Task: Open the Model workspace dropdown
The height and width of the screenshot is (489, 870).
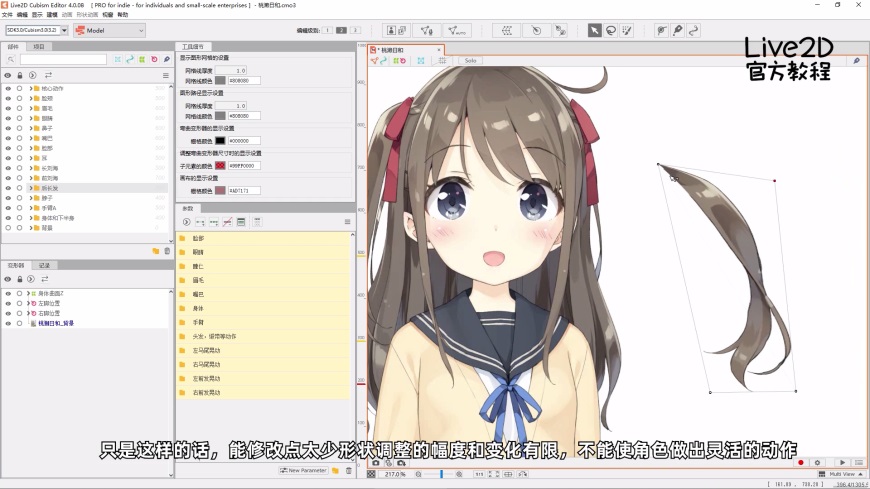Action: tap(109, 31)
